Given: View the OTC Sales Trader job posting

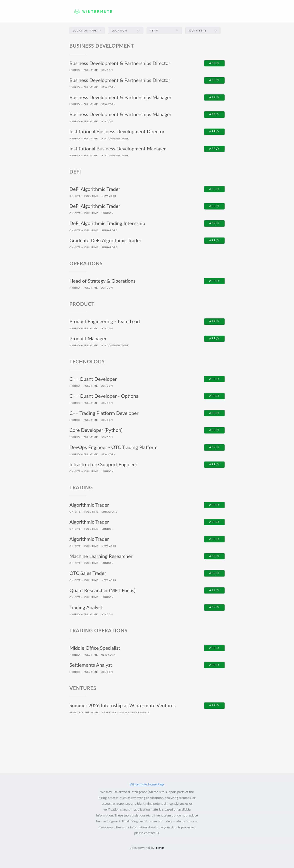Looking at the screenshot, I should pyautogui.click(x=88, y=573).
